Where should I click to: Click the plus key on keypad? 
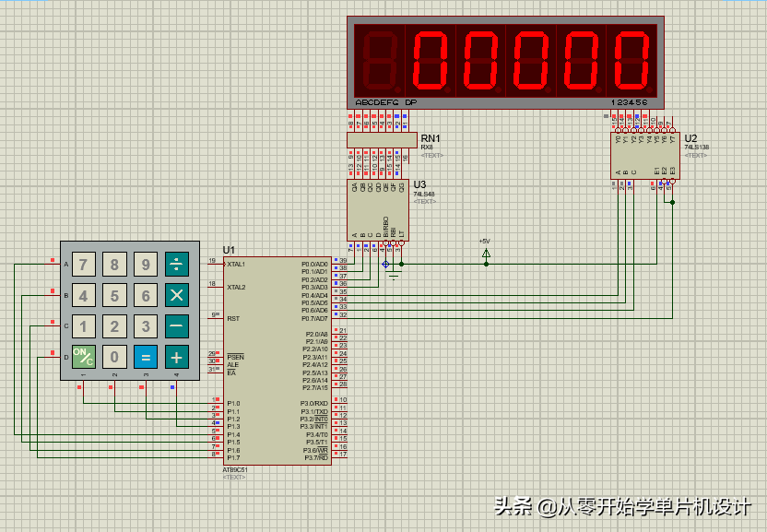(x=177, y=357)
